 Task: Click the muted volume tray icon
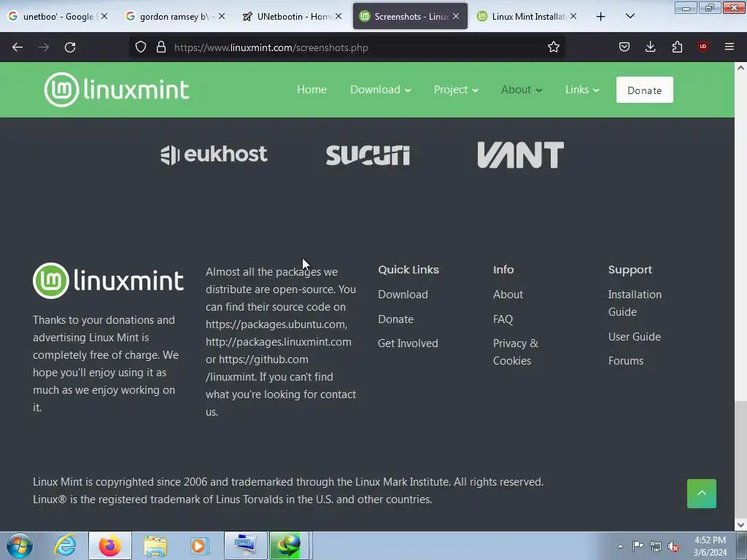(x=673, y=547)
